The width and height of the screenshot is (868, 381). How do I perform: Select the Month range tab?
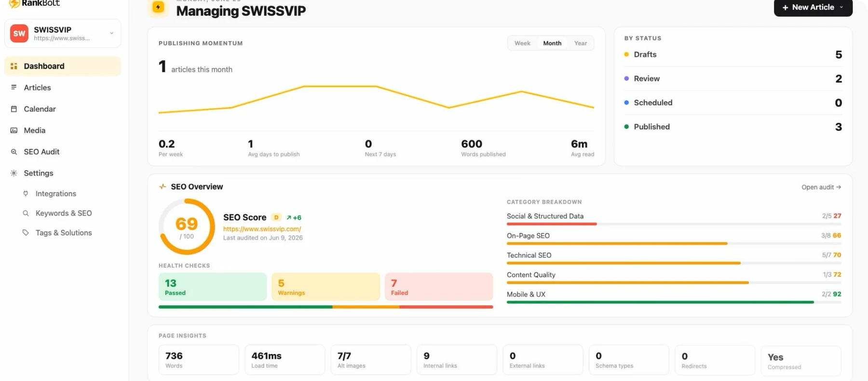coord(552,43)
